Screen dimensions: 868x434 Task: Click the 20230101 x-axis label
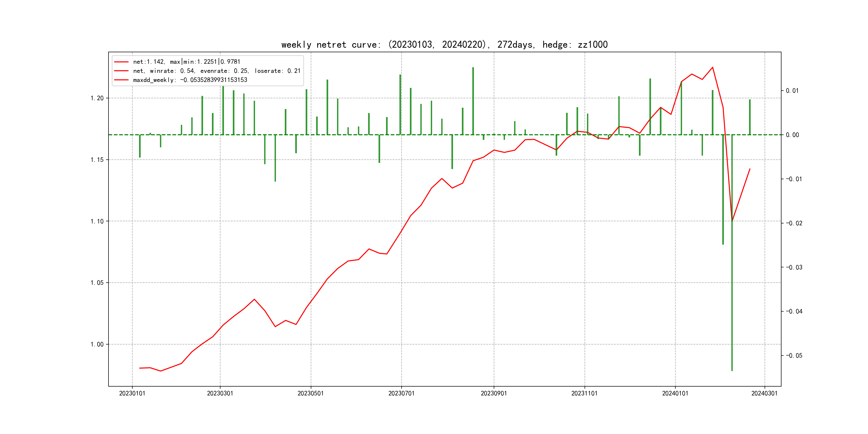pos(132,393)
